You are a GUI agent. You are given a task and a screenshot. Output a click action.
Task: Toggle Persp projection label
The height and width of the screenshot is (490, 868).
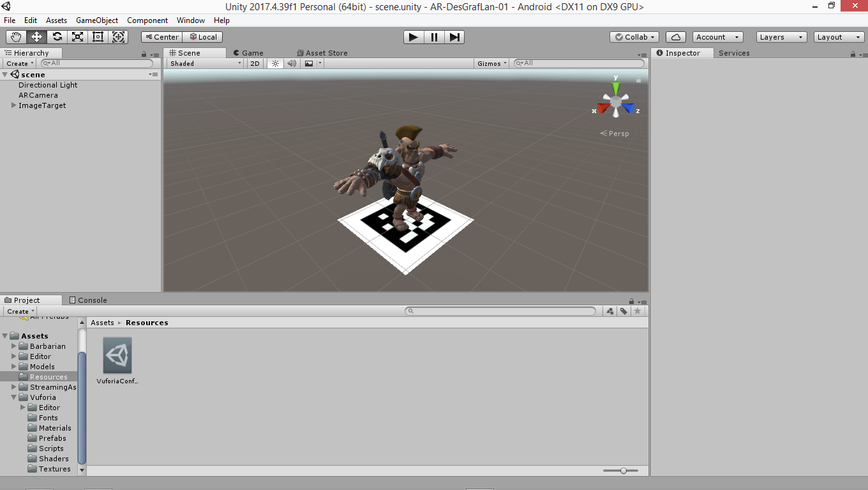(615, 134)
